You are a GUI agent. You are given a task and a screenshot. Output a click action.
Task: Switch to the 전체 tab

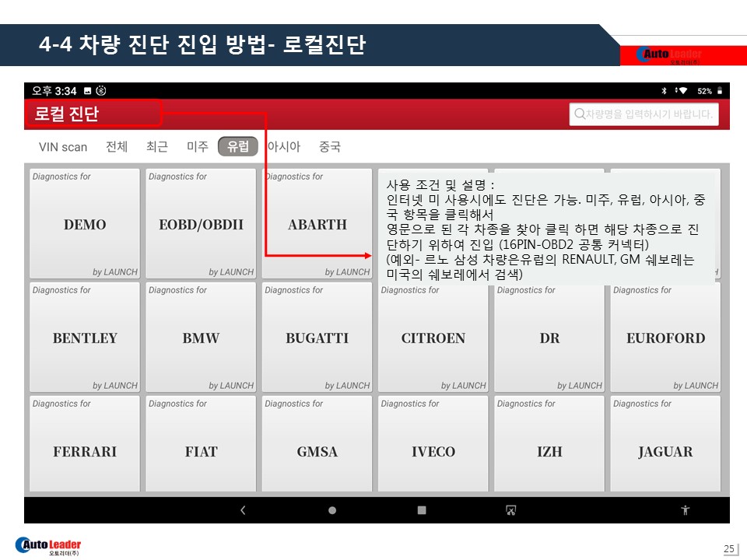(117, 146)
